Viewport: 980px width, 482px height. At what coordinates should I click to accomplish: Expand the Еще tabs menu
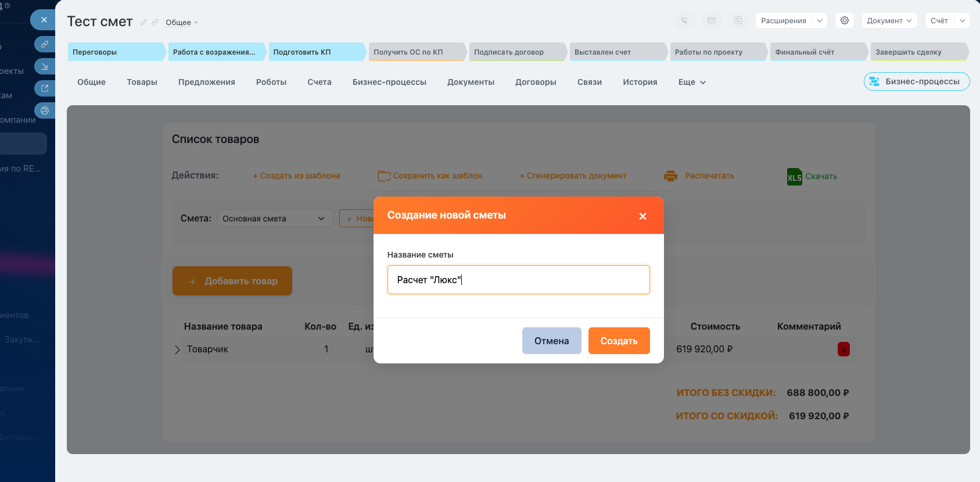(x=692, y=82)
